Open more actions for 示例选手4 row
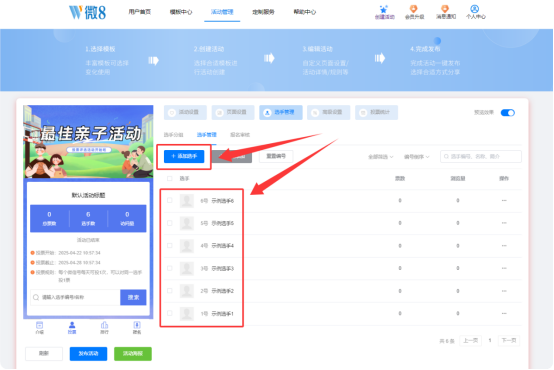The width and height of the screenshot is (554, 370). point(504,246)
